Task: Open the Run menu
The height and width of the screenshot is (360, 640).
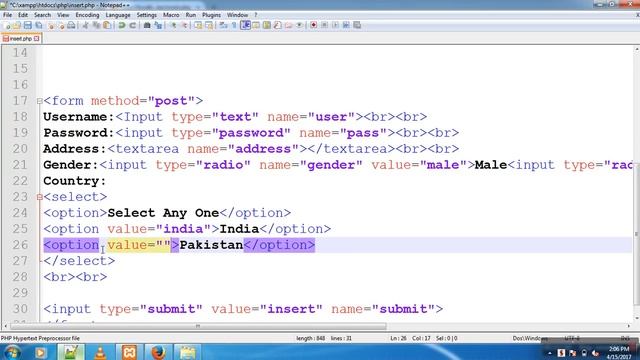Action: (191, 15)
